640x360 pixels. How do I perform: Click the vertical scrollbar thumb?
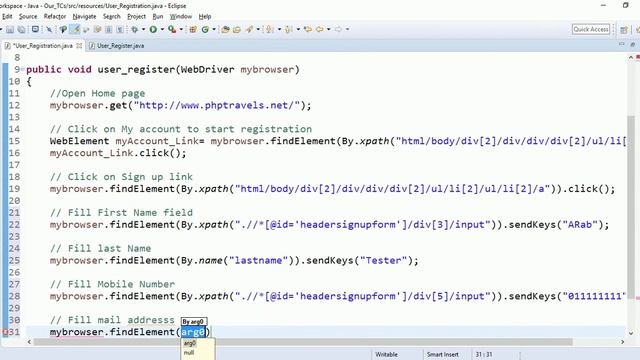pyautogui.click(x=631, y=207)
